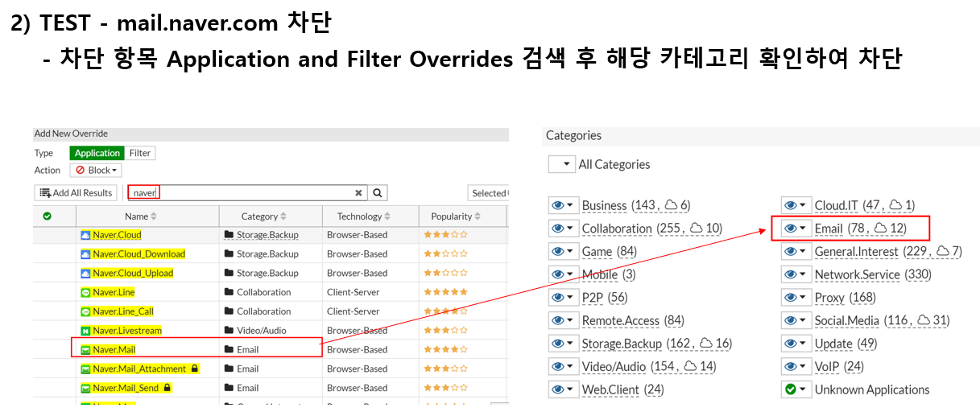Click the magnifier search icon
The width and height of the screenshot is (980, 412).
coord(378,193)
